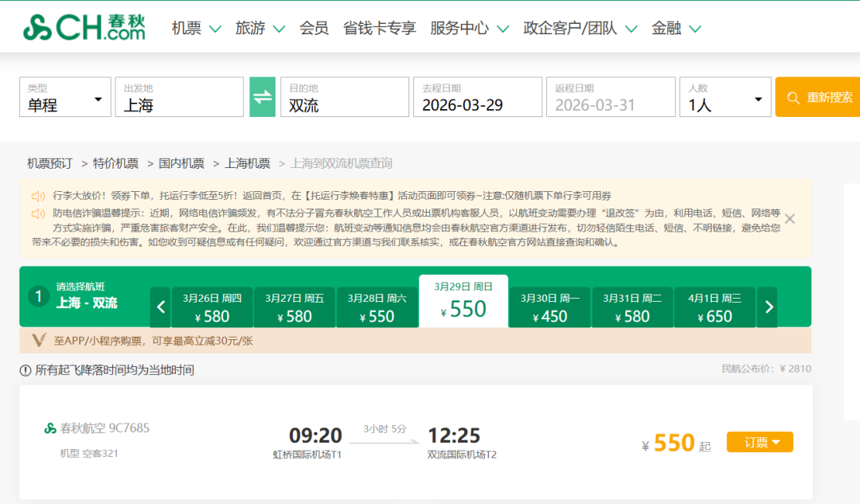Expand the 旅游 menu
Screen dimensions: 860x504
[x=260, y=29]
